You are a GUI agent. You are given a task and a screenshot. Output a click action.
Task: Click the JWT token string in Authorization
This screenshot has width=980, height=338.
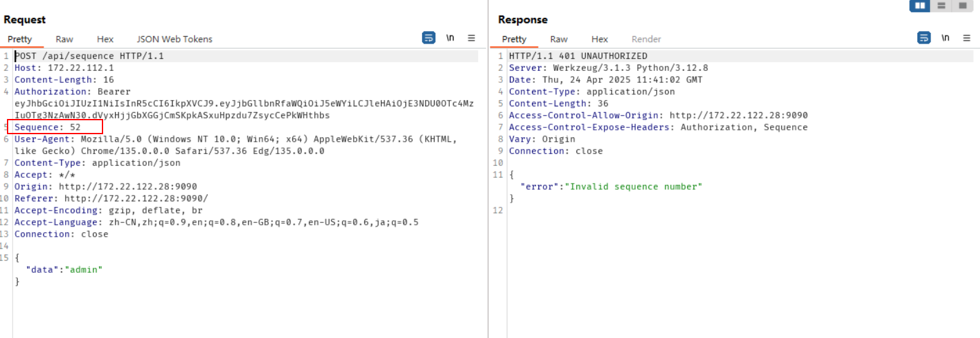point(244,110)
